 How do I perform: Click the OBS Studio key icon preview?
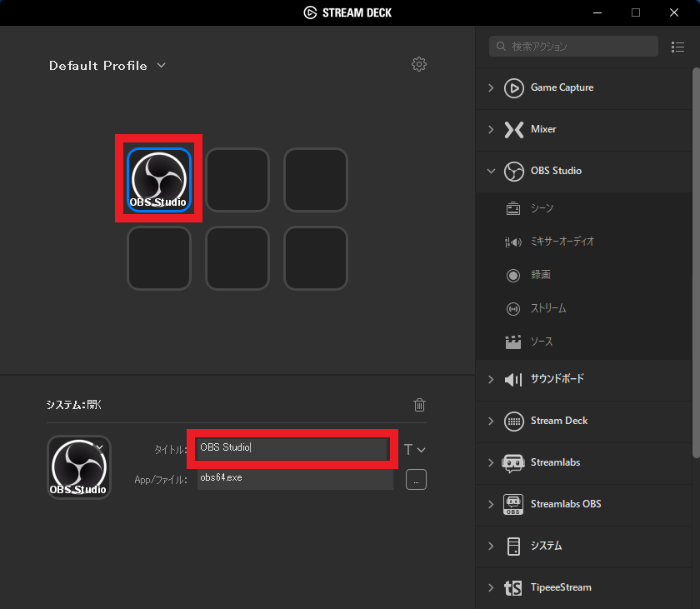point(79,467)
